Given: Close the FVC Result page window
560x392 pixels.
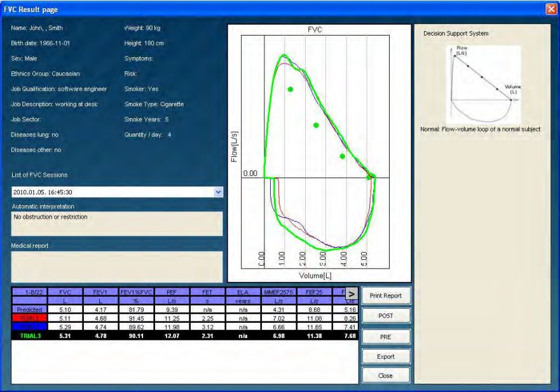Looking at the screenshot, I should pyautogui.click(x=550, y=8).
